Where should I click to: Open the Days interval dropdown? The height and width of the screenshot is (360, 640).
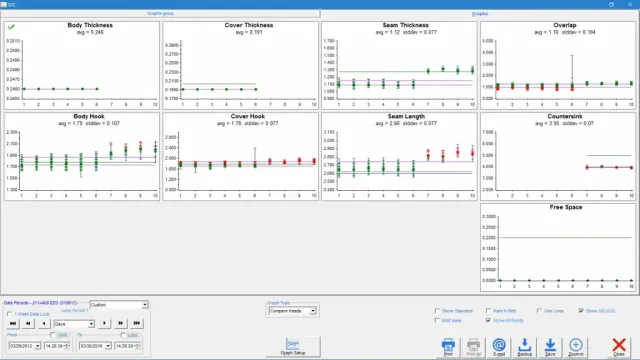[91, 324]
